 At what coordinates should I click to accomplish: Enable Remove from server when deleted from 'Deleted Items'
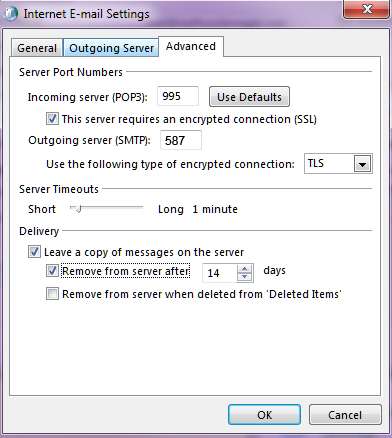[x=52, y=294]
